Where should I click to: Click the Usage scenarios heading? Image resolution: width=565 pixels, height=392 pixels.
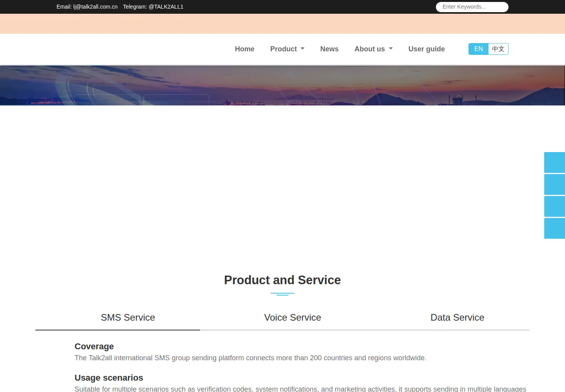tap(109, 378)
